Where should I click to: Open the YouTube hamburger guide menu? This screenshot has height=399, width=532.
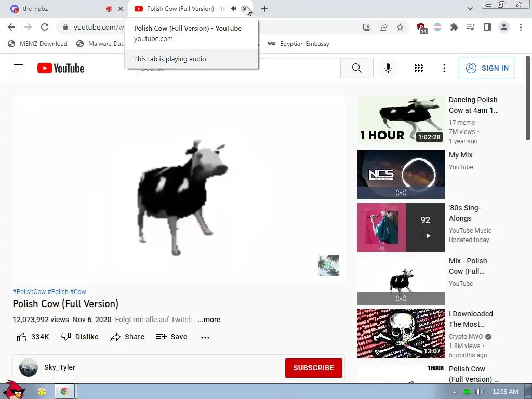[19, 68]
